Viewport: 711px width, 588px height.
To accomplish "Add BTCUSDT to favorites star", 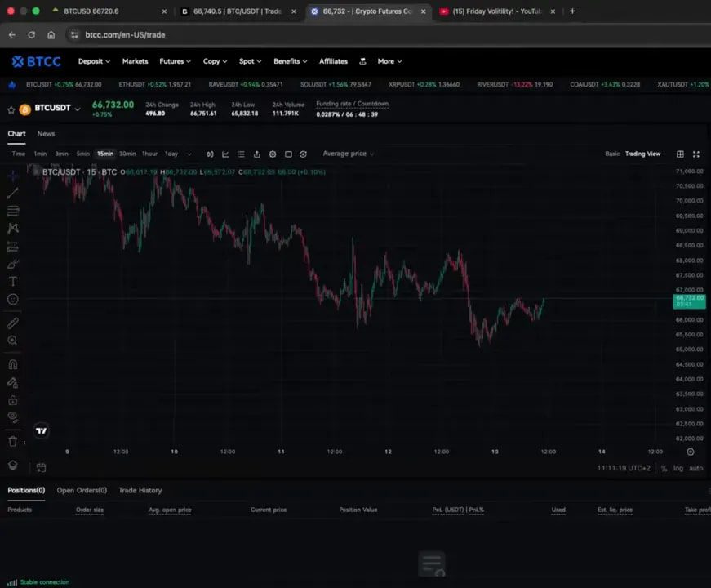I will [11, 109].
